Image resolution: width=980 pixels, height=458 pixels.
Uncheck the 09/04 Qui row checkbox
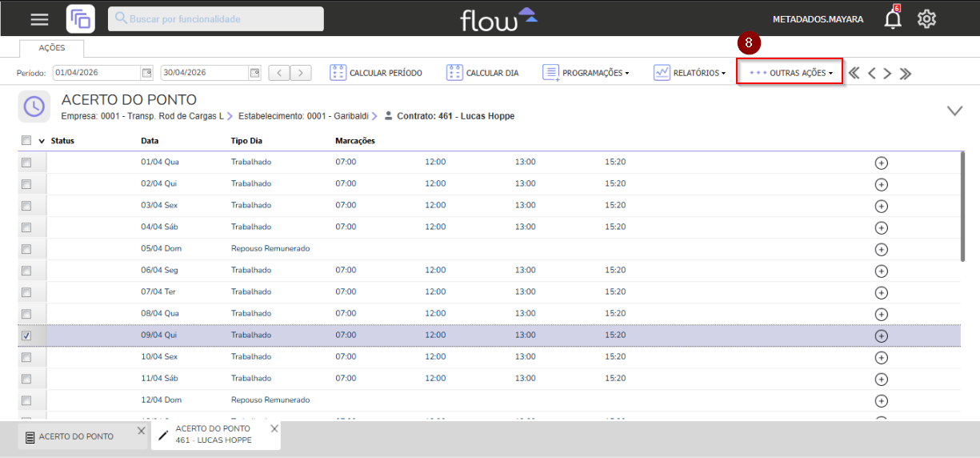(26, 335)
